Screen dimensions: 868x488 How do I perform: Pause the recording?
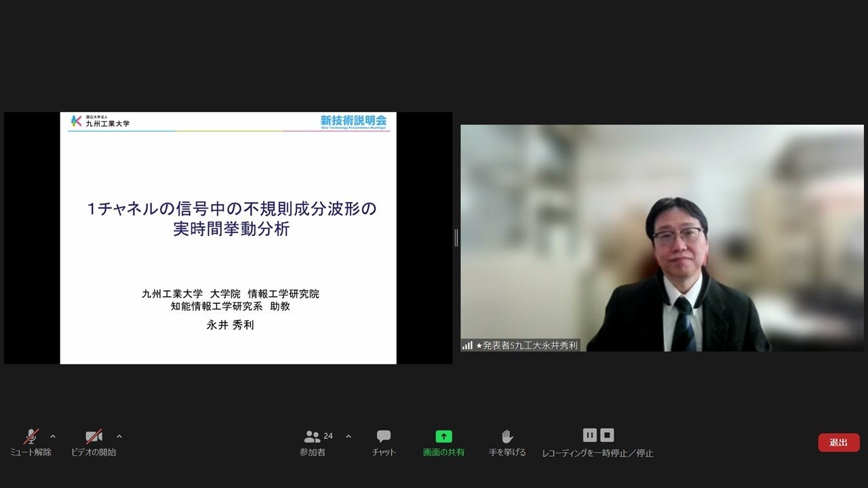coord(589,435)
